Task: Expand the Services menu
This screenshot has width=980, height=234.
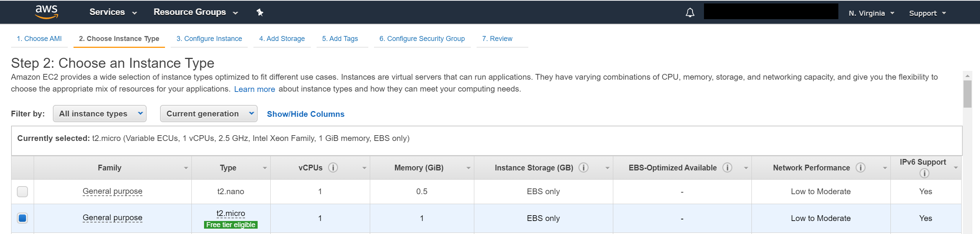Action: click(113, 12)
